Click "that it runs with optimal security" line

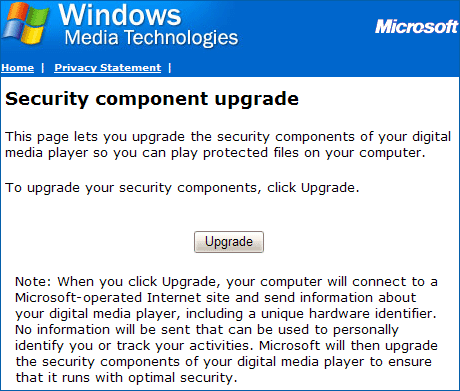click(x=126, y=378)
